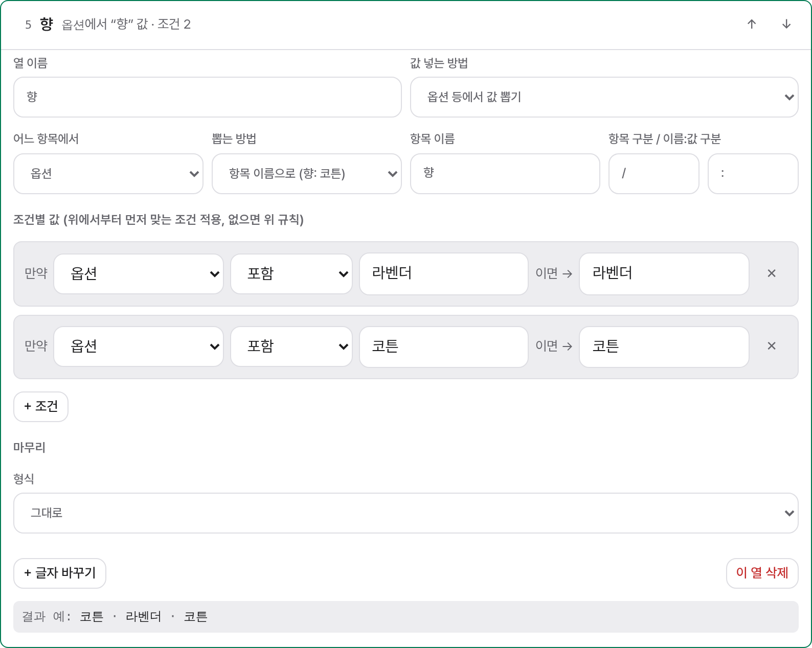Edit the 라벤더 match text field
Viewport: 812px width, 648px height.
[444, 274]
